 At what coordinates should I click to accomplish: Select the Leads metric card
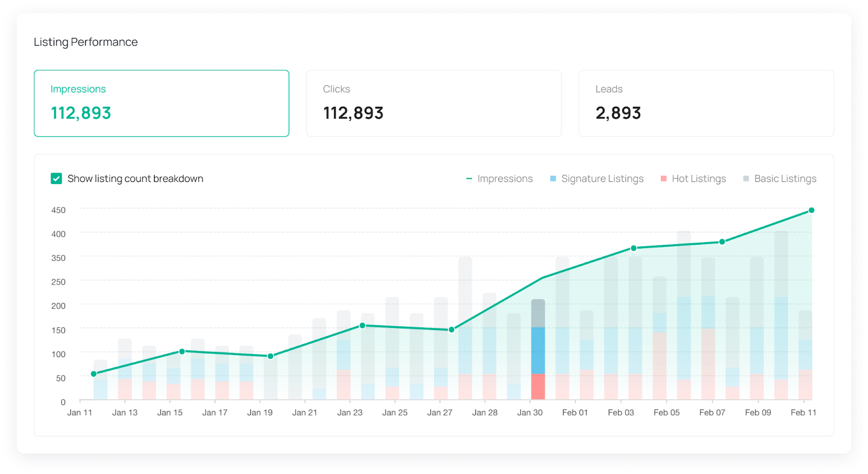coord(706,103)
